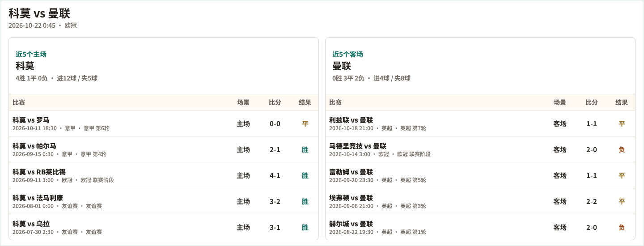This screenshot has height=246, width=644.
Task: Click the 场景 column header in 曼联 table
Action: (560, 102)
